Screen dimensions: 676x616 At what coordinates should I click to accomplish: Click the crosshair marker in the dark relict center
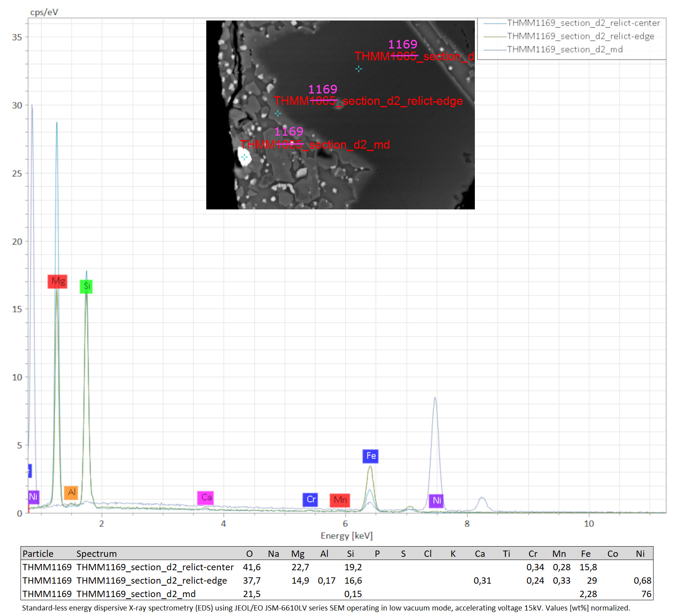click(x=359, y=69)
